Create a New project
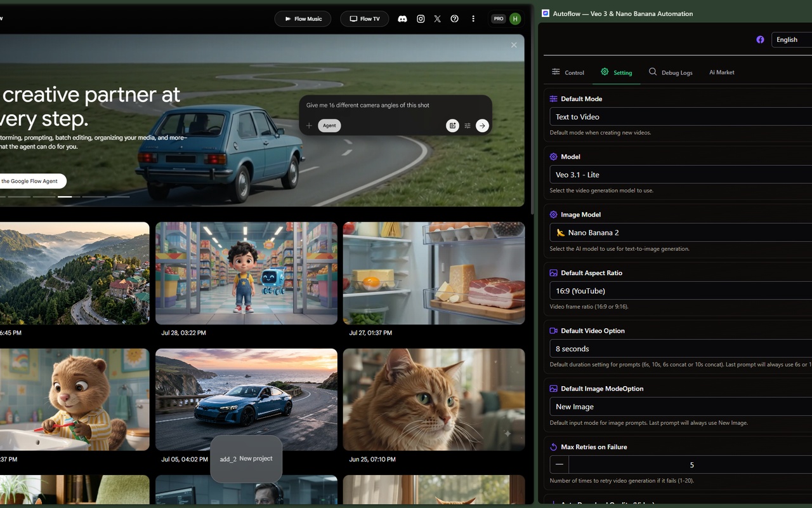 pyautogui.click(x=246, y=458)
